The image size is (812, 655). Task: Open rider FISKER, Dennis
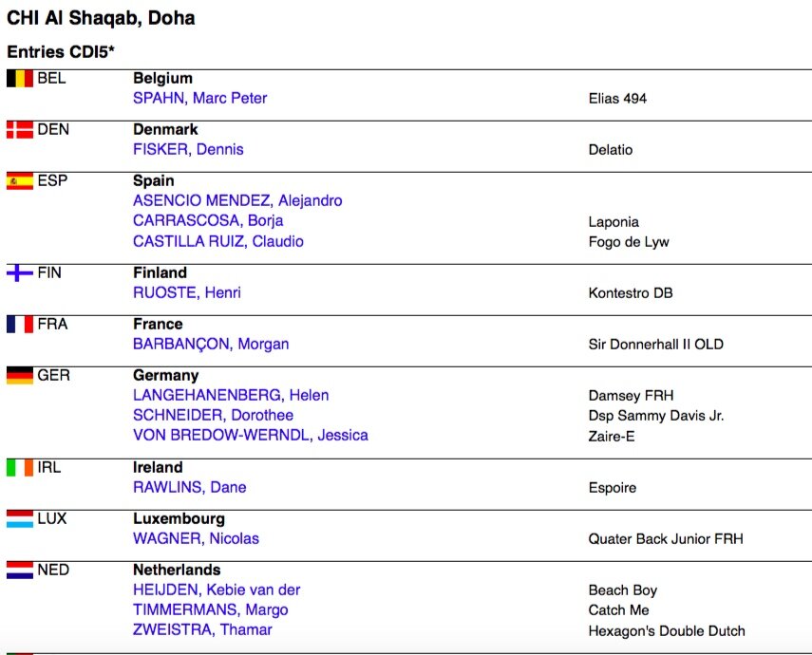coord(188,149)
